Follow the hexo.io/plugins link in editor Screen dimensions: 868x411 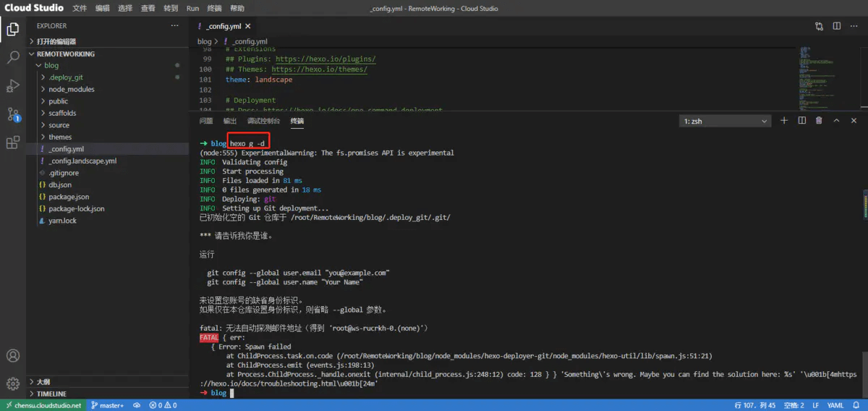[325, 59]
